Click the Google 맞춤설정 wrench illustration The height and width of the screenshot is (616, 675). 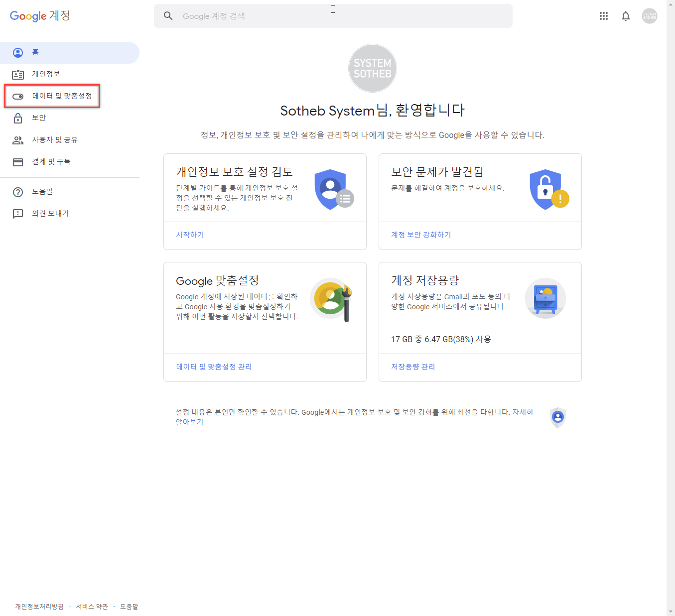click(331, 299)
